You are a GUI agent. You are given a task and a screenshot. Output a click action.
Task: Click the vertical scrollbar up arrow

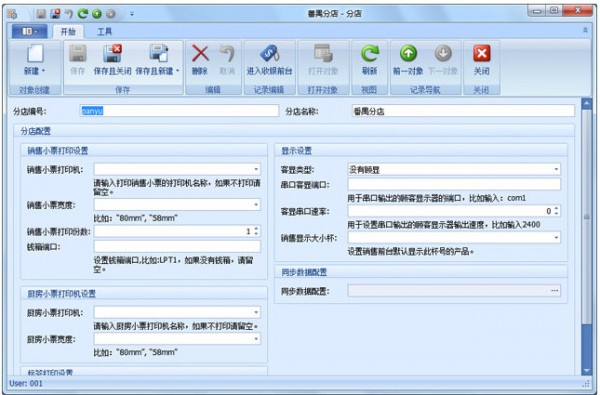[x=587, y=103]
